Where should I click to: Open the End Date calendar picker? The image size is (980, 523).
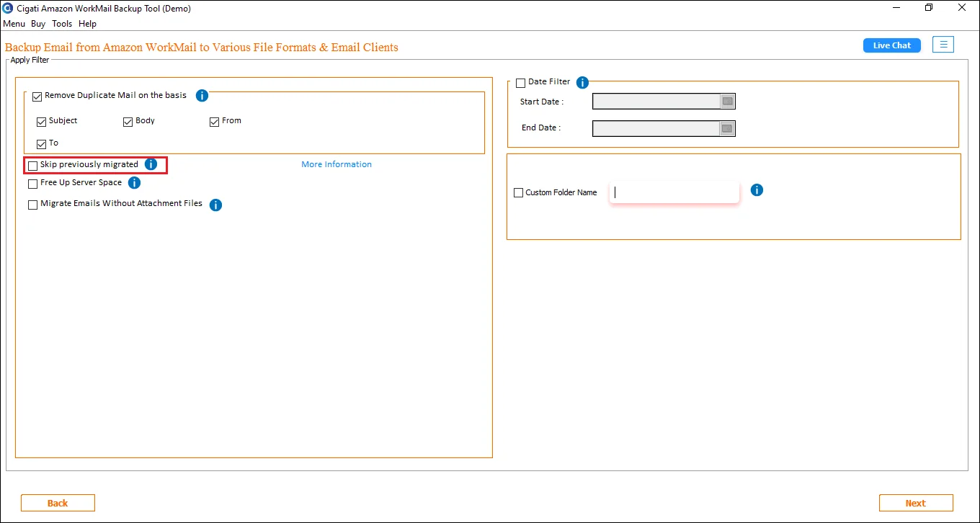727,129
